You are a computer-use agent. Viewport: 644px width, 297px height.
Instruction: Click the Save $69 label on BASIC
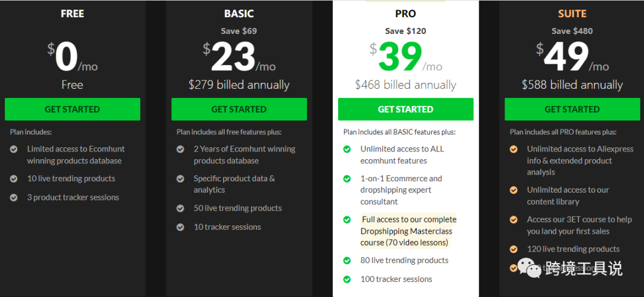point(239,30)
